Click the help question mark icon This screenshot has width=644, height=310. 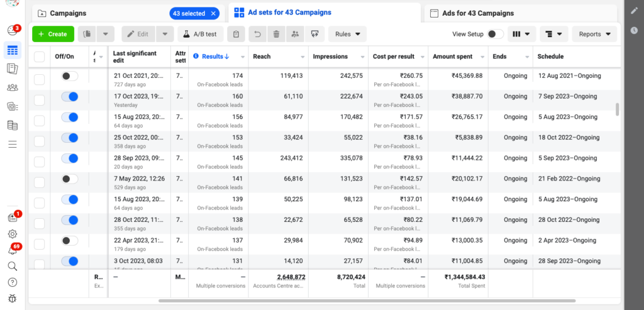12,282
